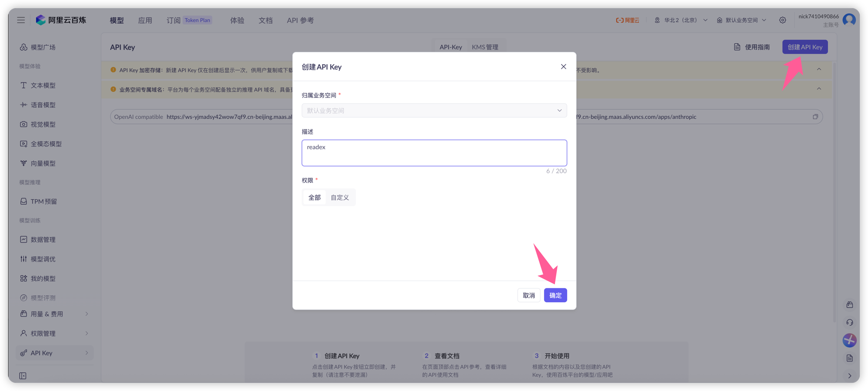The image size is (868, 391).
Task: Collapse the 业务空间专属域名 notice
Action: click(819, 89)
